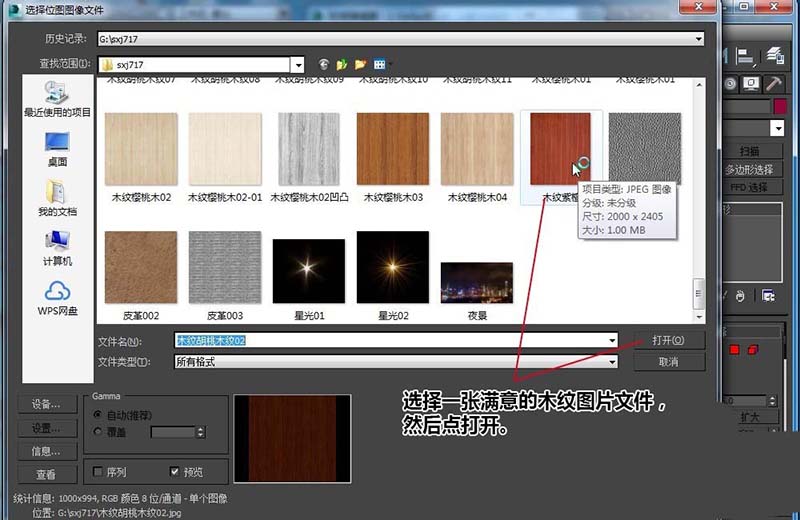Select the red 木纹紫檀 wood thumbnail
Image resolution: width=800 pixels, height=520 pixels.
(560, 149)
